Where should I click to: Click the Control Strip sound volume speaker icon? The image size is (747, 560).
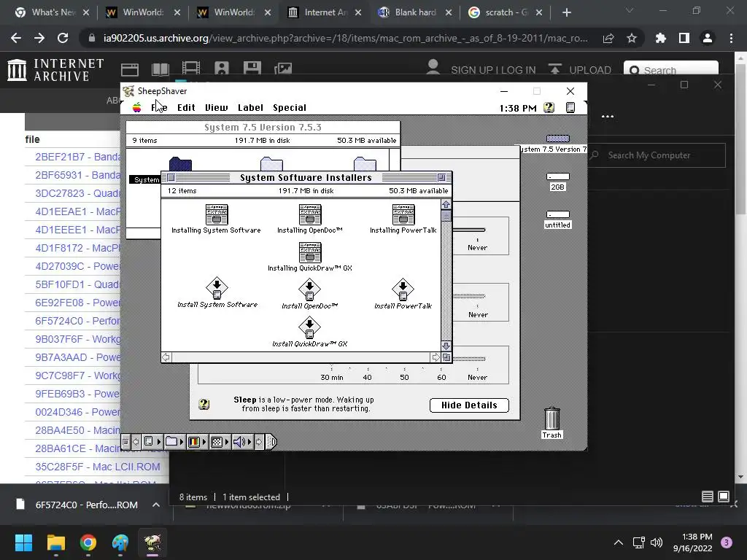239,442
